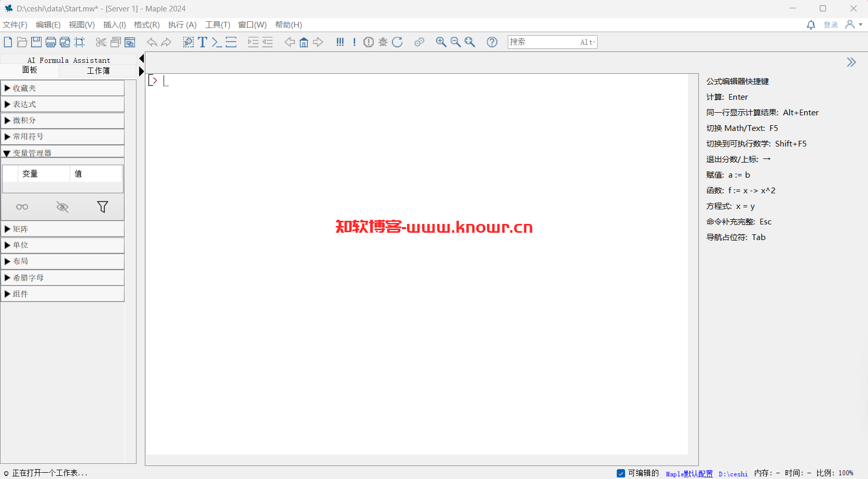868x479 pixels.
Task: Expand the 单位 palette
Action: 63,245
